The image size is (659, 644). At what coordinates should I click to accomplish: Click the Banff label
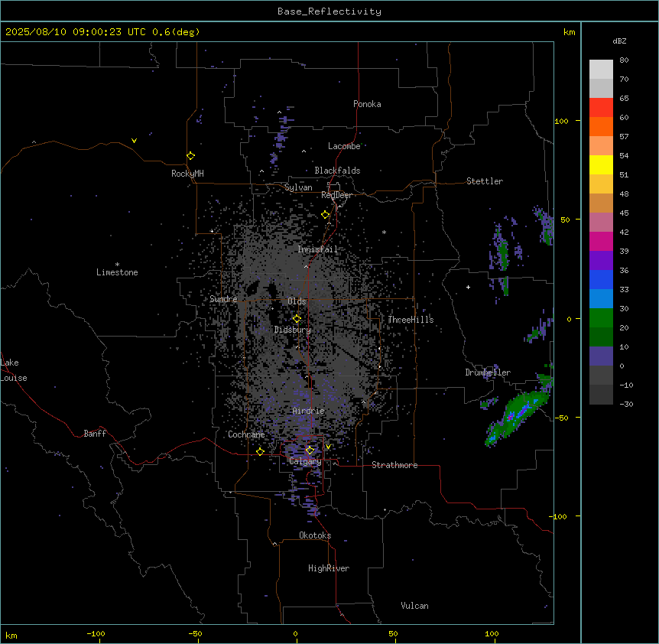click(x=95, y=434)
